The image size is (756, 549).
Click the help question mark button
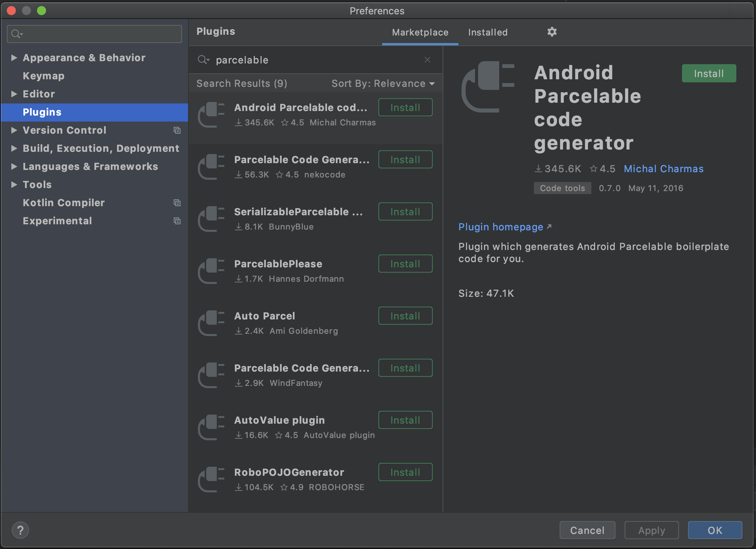coord(20,530)
